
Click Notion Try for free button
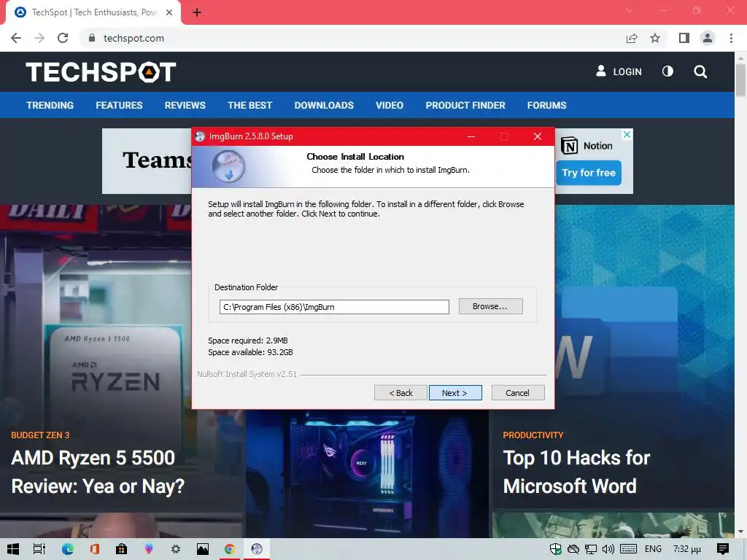pos(589,173)
